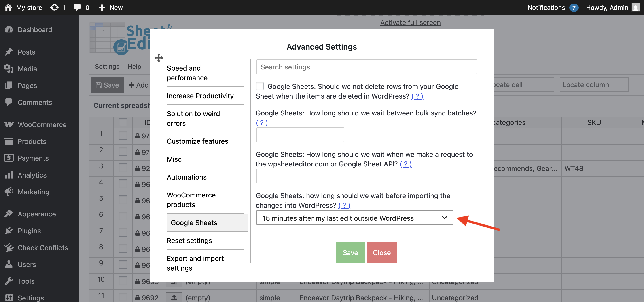Tick the checkbox for row 2
Screen dimensions: 644x302
tap(123, 152)
